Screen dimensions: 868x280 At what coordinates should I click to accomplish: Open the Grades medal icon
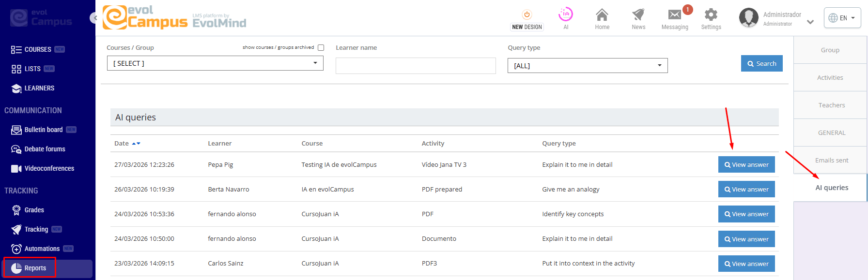(x=16, y=210)
